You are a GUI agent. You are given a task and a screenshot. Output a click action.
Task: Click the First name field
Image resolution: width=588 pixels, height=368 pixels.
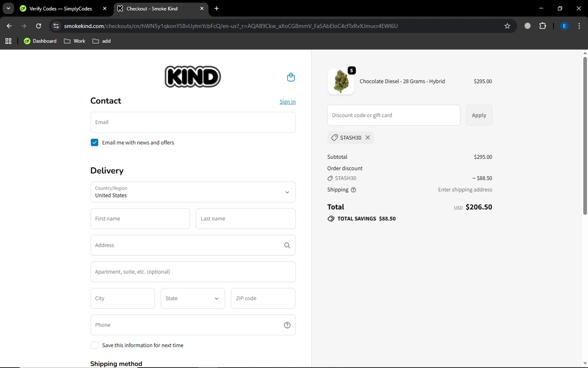(x=140, y=219)
